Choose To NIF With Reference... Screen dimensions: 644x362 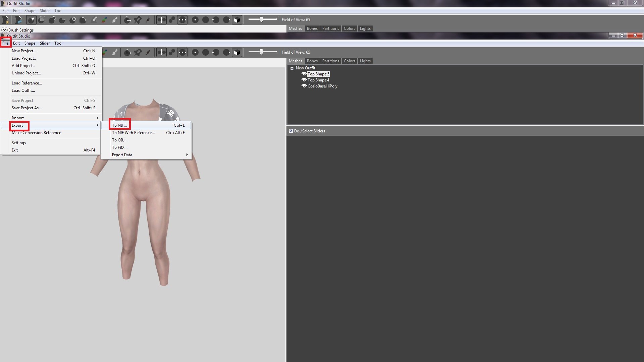[146, 133]
